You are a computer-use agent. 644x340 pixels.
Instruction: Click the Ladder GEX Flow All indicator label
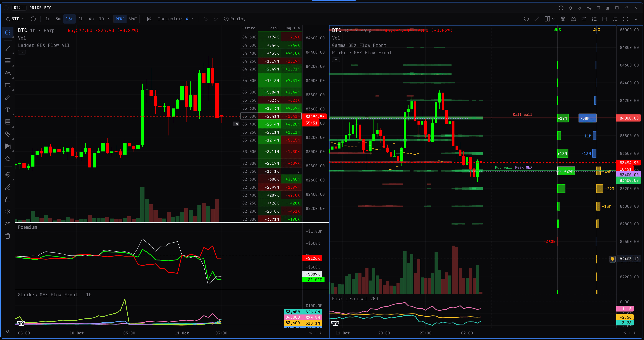[x=44, y=45]
